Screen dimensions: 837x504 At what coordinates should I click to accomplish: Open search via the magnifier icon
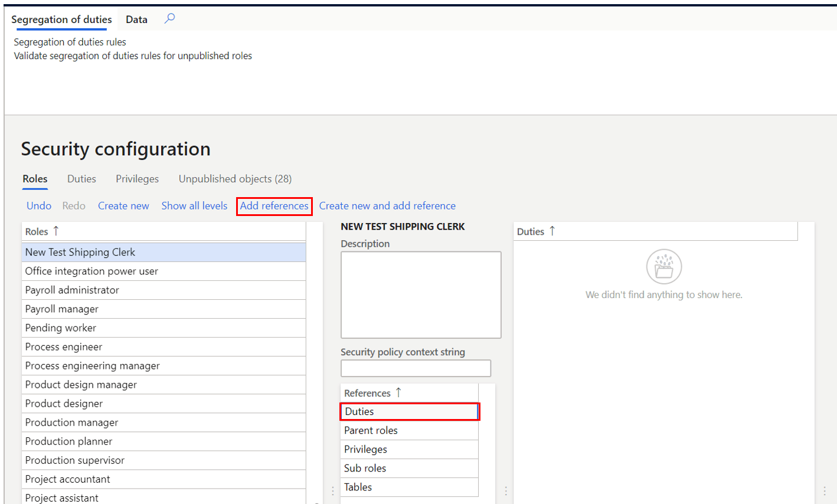pyautogui.click(x=169, y=18)
